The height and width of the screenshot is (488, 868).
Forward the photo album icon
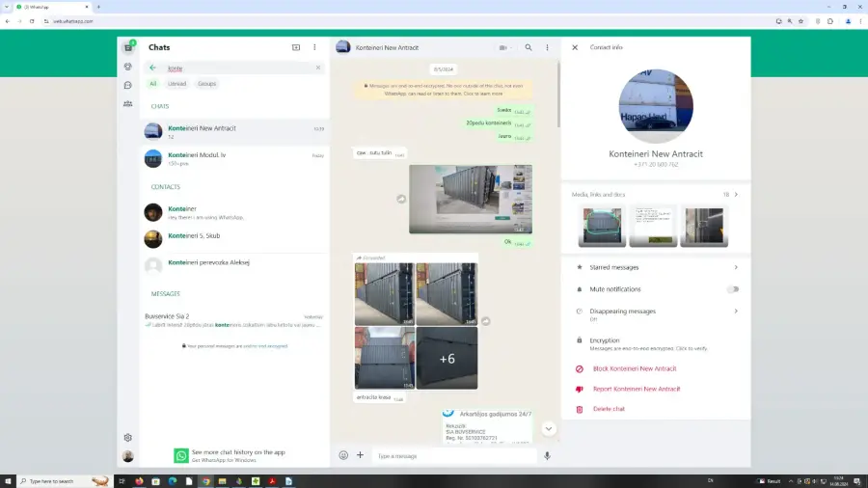(x=485, y=321)
